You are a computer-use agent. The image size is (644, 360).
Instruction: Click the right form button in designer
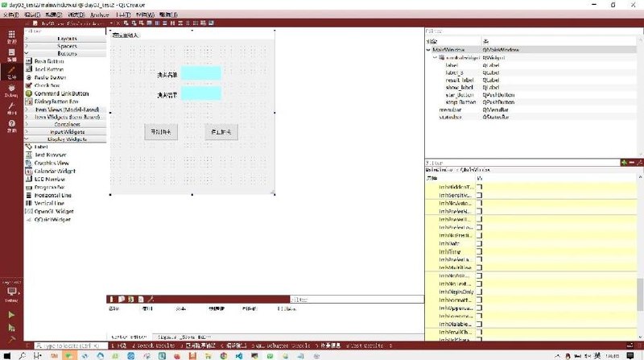click(x=221, y=132)
